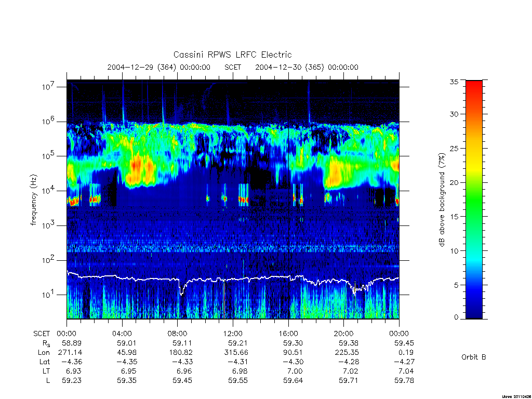Click the Lon value 315.66
532x399 pixels.
236,353
